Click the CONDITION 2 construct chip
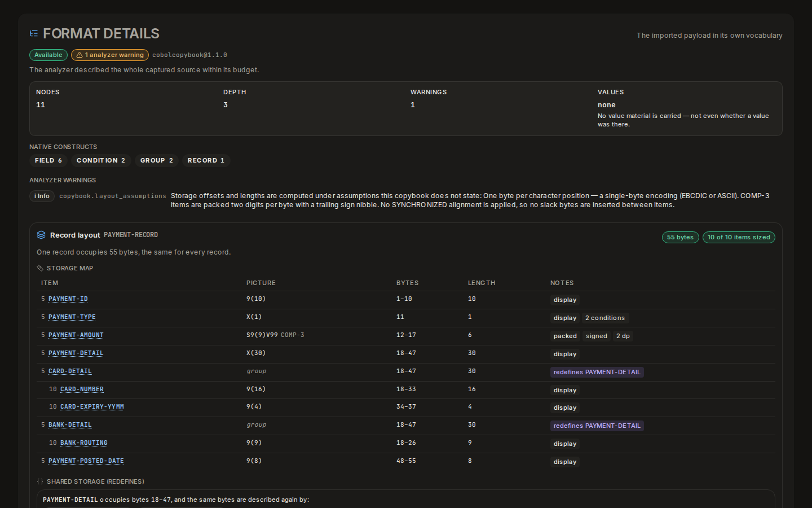This screenshot has height=508, width=812. click(101, 160)
